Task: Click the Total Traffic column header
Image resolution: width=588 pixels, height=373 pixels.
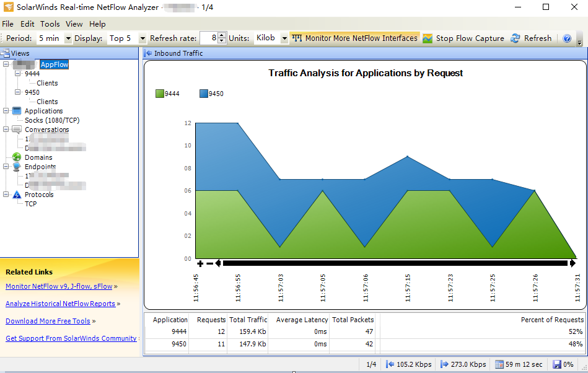Action: pyautogui.click(x=248, y=320)
